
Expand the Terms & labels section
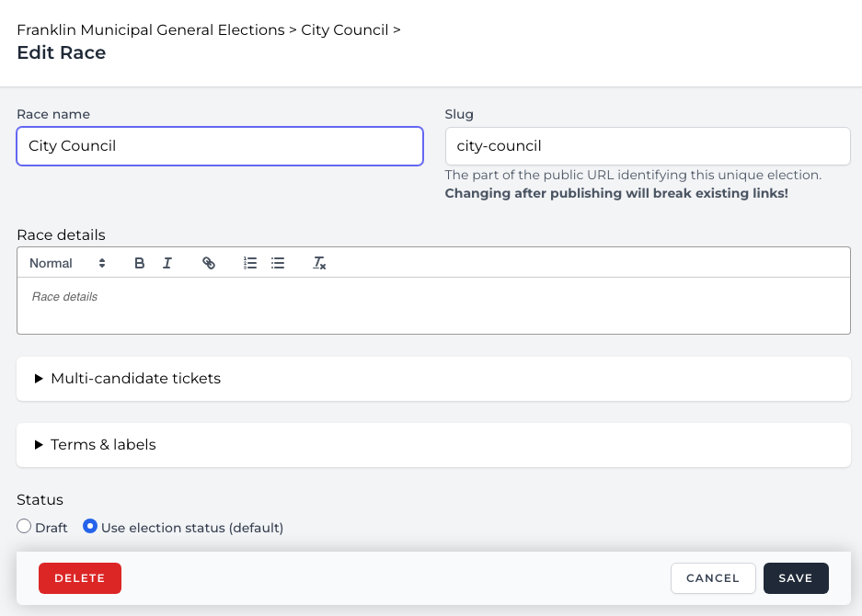pos(103,445)
